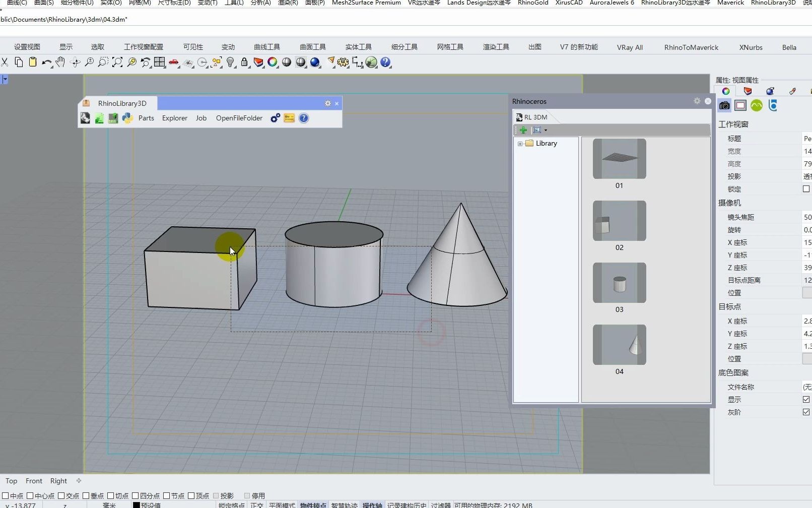This screenshot has height=508, width=812.
Task: Click the 物件锁点 osnap status bar button
Action: click(x=313, y=505)
